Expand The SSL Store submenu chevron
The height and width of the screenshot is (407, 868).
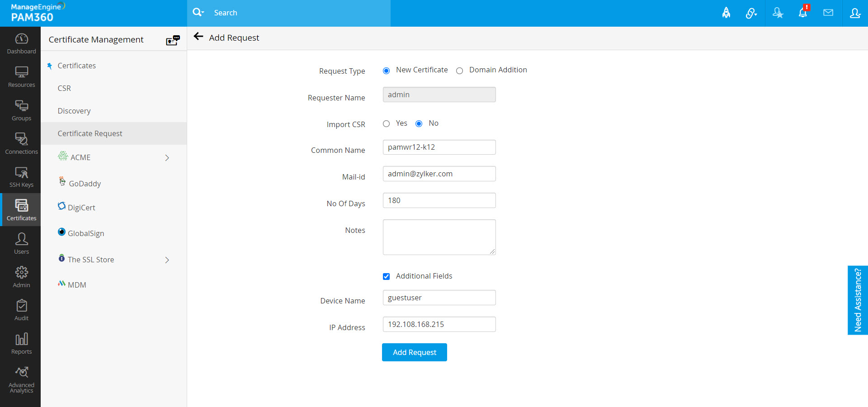pos(167,260)
